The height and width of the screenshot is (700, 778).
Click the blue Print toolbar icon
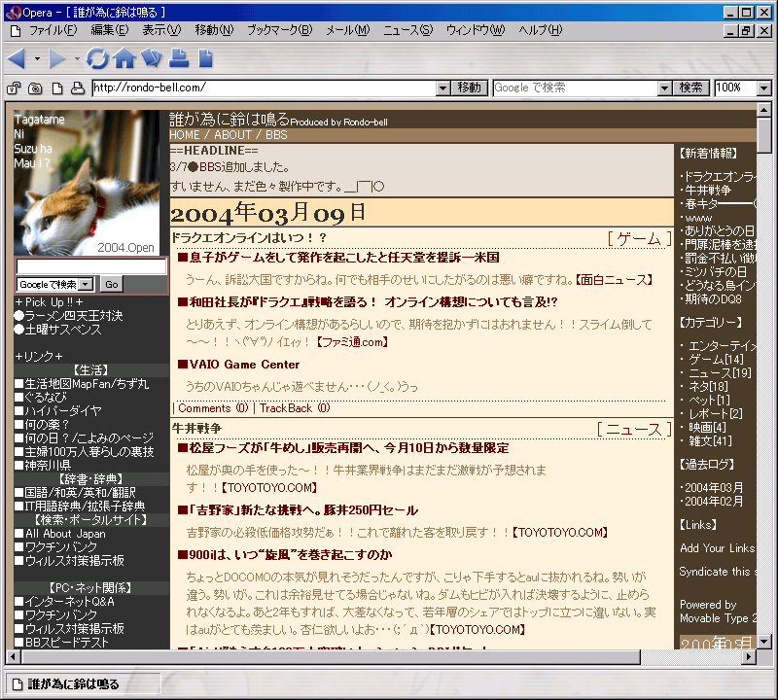click(179, 58)
